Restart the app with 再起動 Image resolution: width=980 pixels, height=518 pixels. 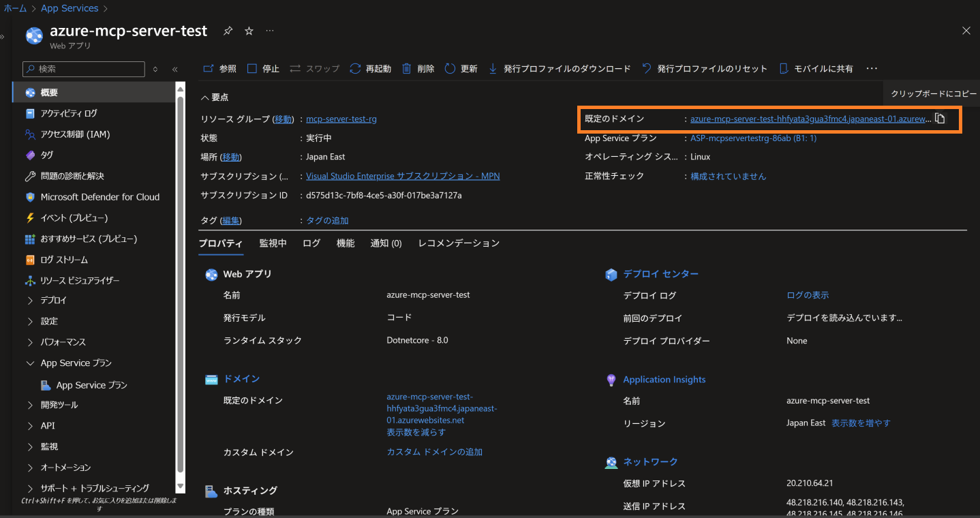click(x=370, y=69)
